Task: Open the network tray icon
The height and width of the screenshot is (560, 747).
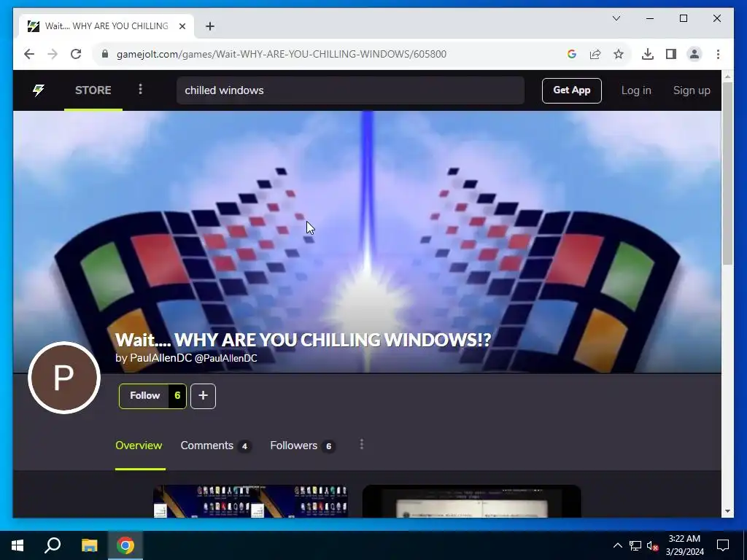Action: coord(635,545)
